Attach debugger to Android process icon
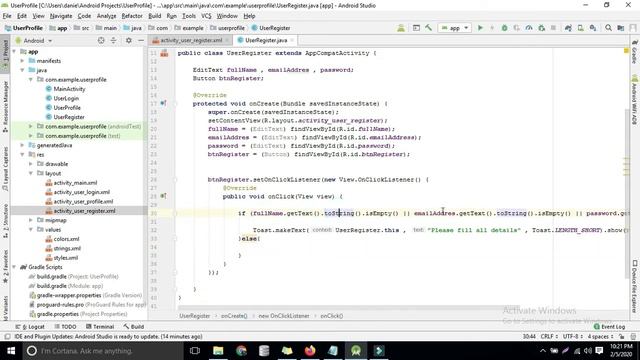 tap(542, 28)
